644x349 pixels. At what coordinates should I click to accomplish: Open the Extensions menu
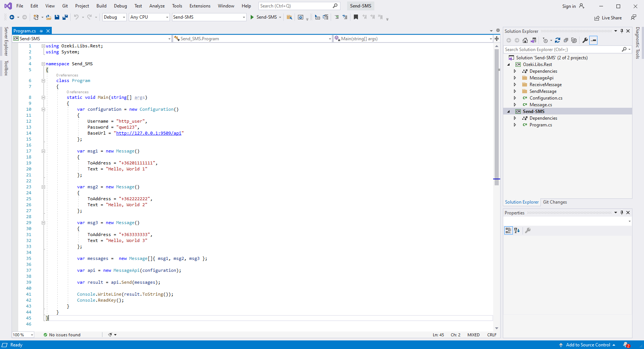point(200,6)
